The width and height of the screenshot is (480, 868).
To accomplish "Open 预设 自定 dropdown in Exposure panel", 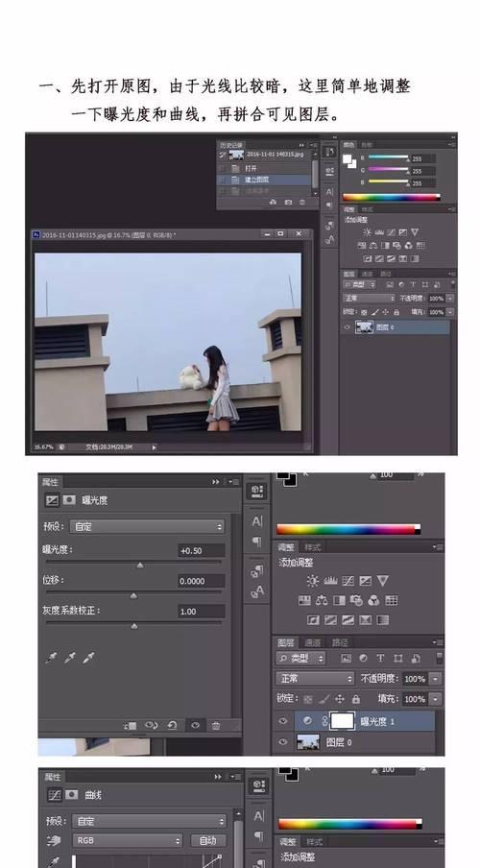I will click(147, 526).
